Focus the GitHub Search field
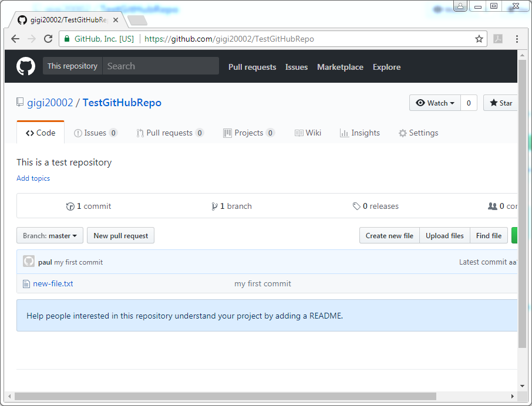Viewport: 532px width, 406px height. pos(161,66)
